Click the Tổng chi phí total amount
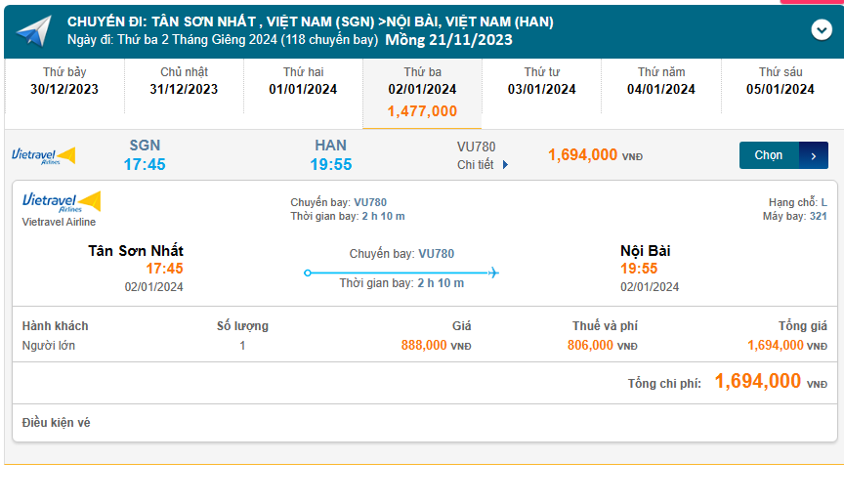Image resolution: width=844 pixels, height=504 pixels. 758,382
